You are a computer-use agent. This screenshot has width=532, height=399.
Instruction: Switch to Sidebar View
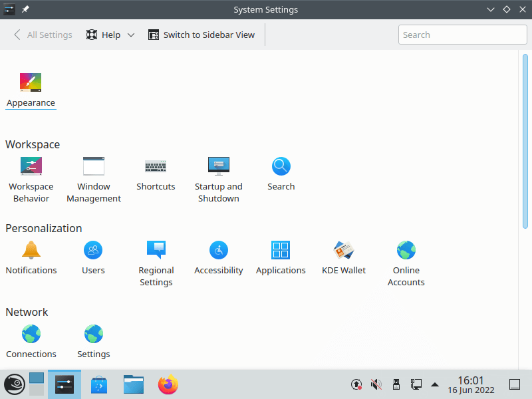(x=201, y=35)
